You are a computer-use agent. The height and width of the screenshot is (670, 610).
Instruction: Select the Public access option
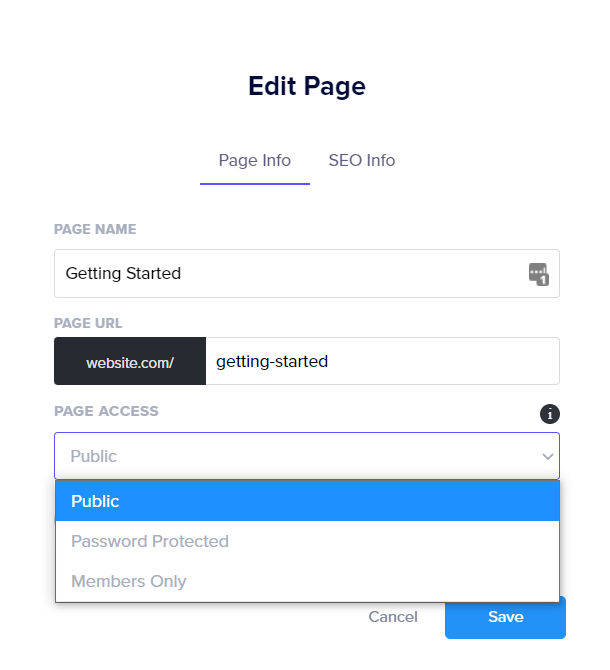pos(306,501)
